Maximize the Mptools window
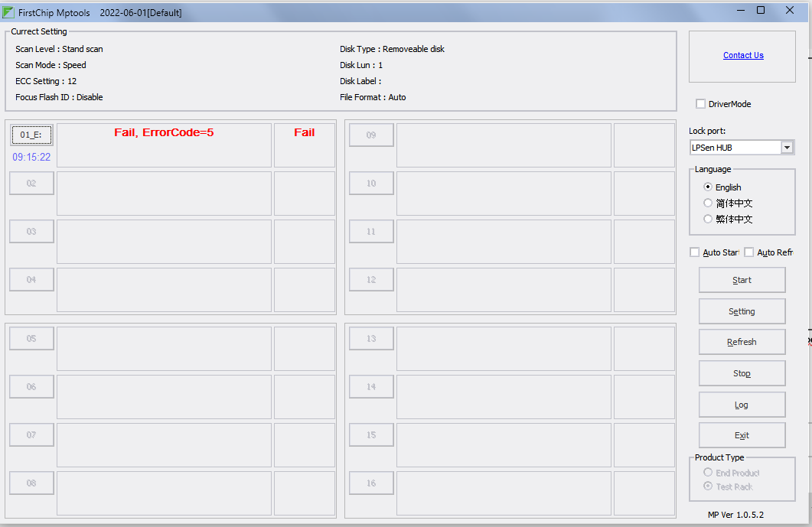The image size is (812, 527). (761, 10)
